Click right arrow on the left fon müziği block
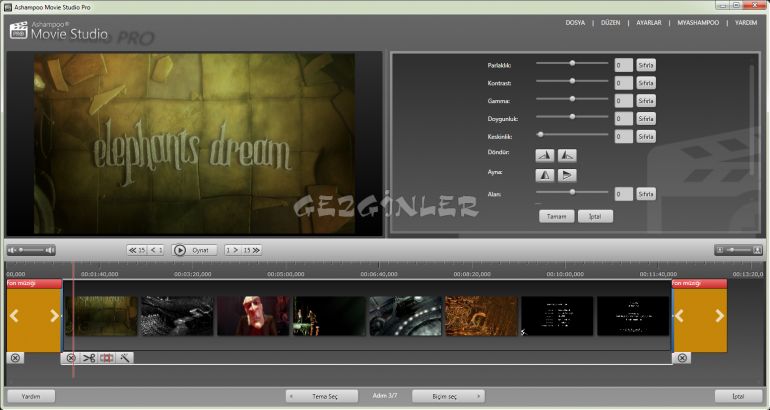Screen dimensions: 770x410 (54, 316)
